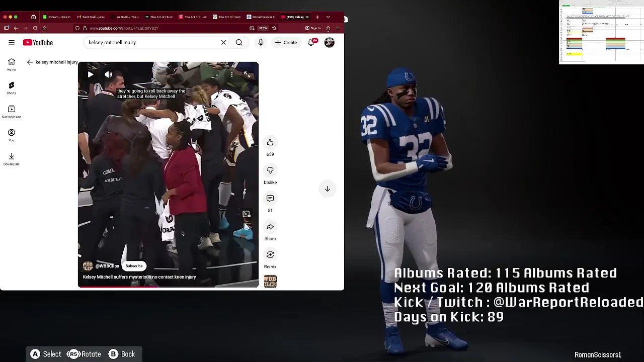Screen dimensions: 644x362
Task: Go to the next short with down arrow
Action: tap(327, 189)
